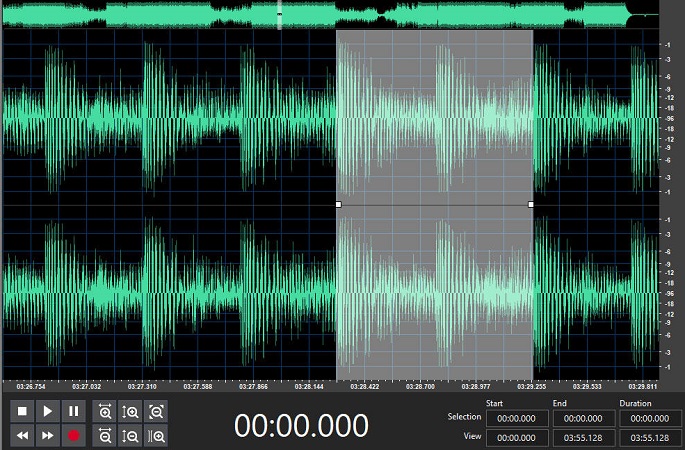Zoom to selection using bottom-right zoom icon
Screen dimensions: 685x450
tap(156, 436)
